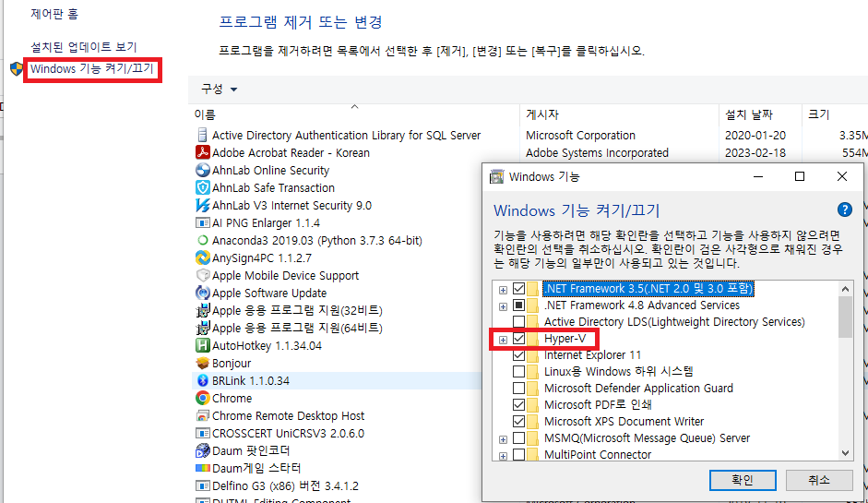Select the Anaconda3 2019.03 program entry
Viewport: 868px width, 503px height.
(316, 240)
